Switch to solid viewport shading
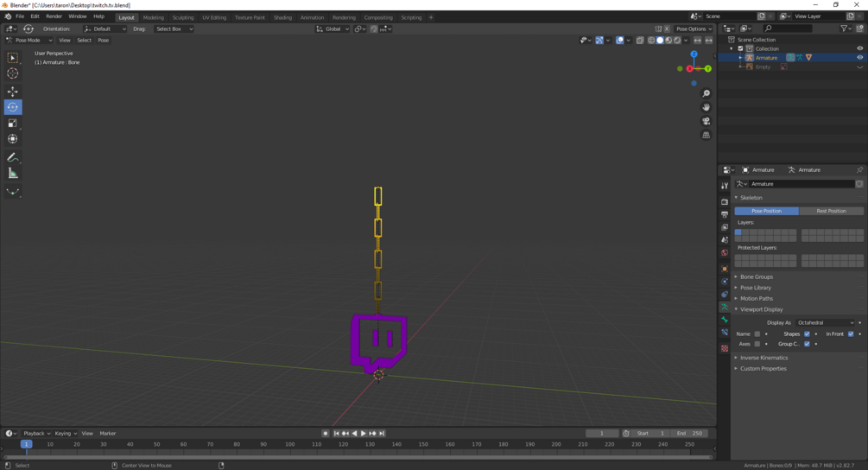This screenshot has height=470, width=868. (x=660, y=41)
